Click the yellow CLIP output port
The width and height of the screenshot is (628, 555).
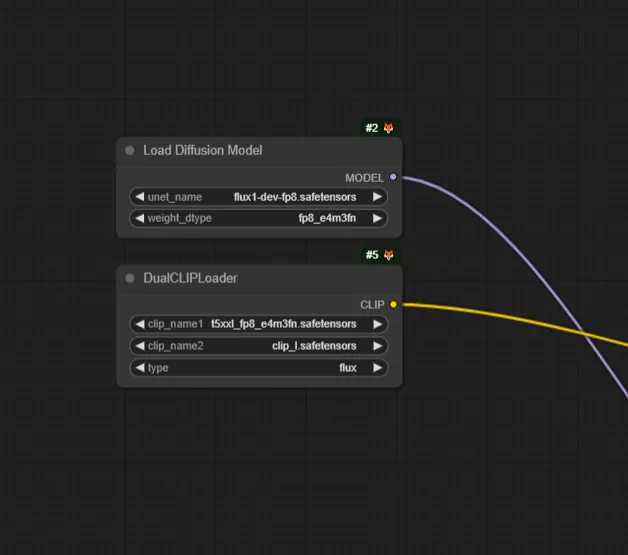[393, 304]
